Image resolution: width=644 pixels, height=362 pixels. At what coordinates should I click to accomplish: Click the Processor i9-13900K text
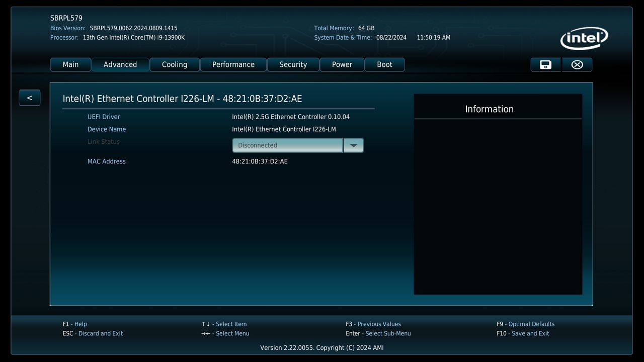[134, 38]
